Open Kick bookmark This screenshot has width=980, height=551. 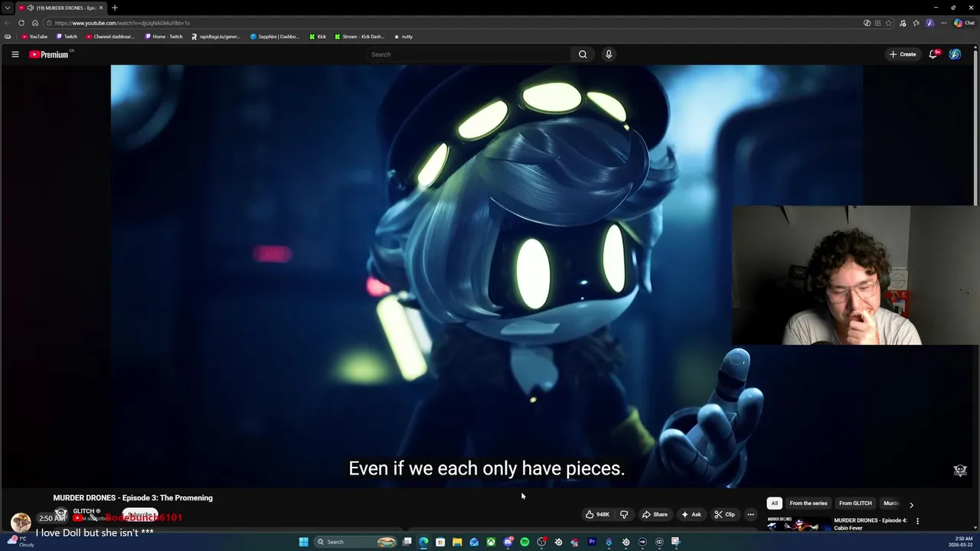(318, 37)
